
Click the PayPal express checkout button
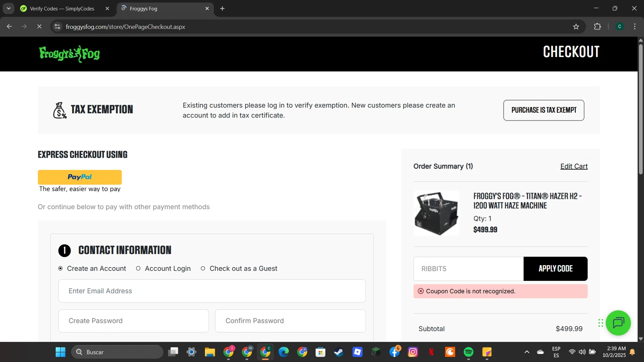coord(80,177)
